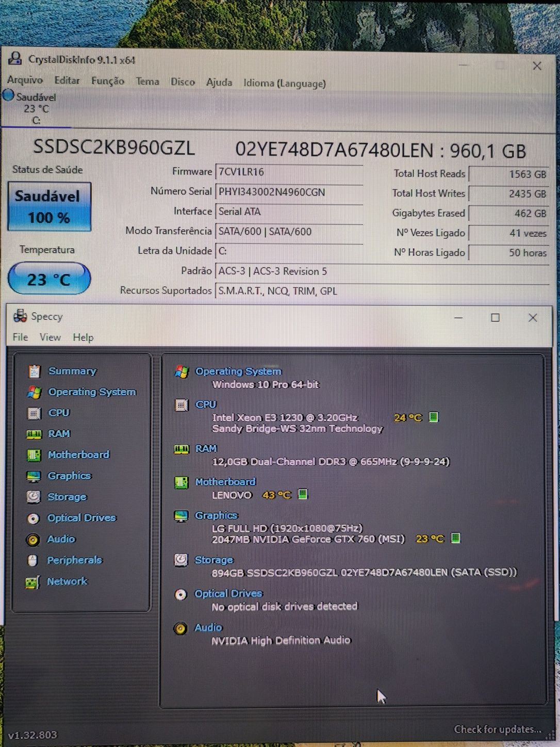Select CPU in Speccy sidebar

[59, 413]
